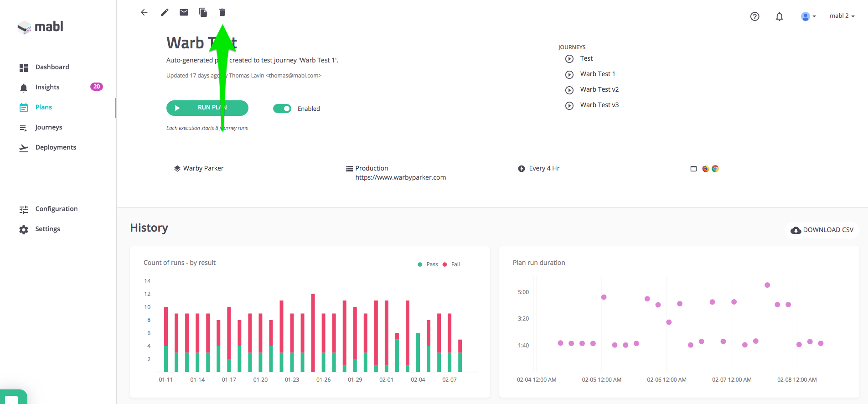Click the Settings gear icon
Image resolution: width=868 pixels, height=404 pixels.
pyautogui.click(x=24, y=230)
